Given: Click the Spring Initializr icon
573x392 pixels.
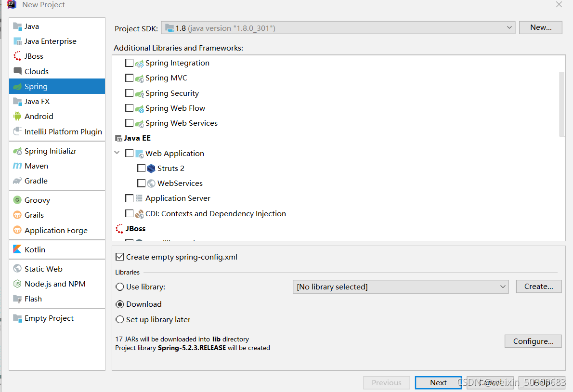Looking at the screenshot, I should click(17, 151).
